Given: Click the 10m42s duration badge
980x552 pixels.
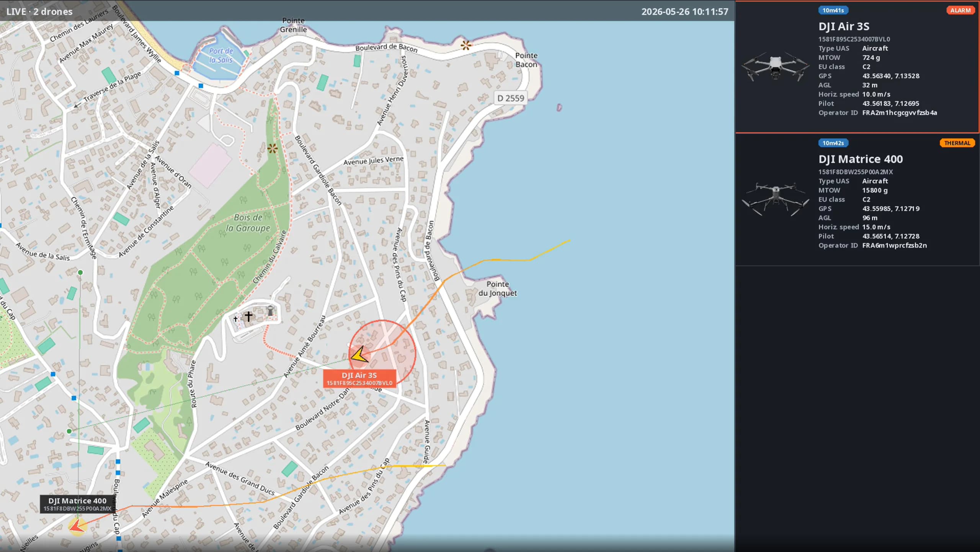Looking at the screenshot, I should coord(833,143).
